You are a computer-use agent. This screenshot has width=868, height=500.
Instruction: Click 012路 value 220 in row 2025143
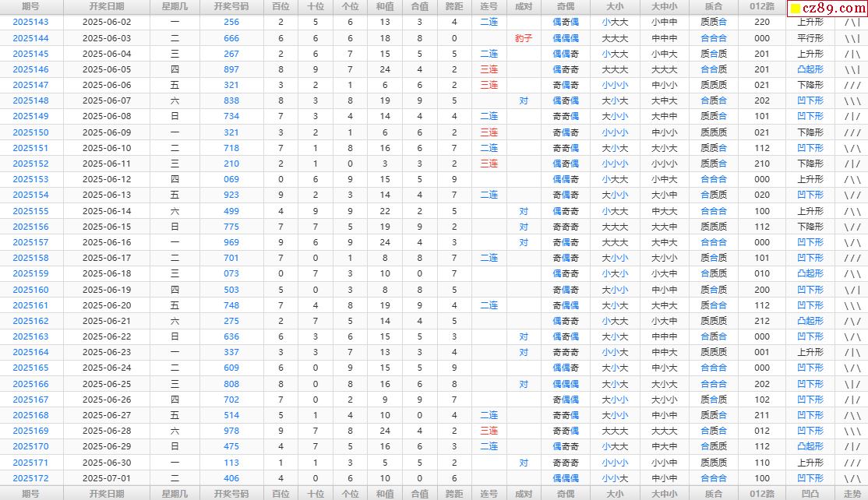point(762,22)
